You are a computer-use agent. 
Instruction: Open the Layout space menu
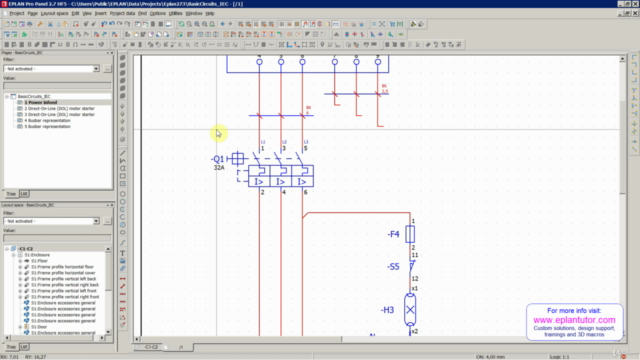pos(54,13)
